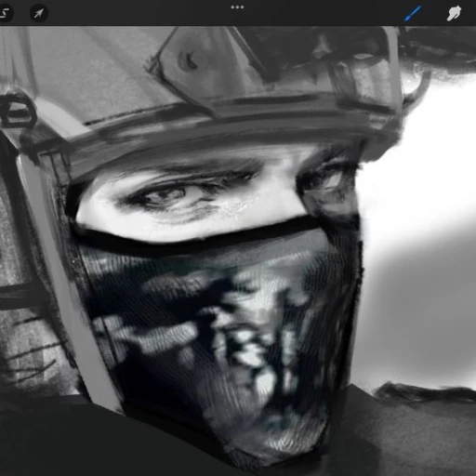476x476 pixels.
Task: Open the Selection tool
Action: tap(5, 13)
